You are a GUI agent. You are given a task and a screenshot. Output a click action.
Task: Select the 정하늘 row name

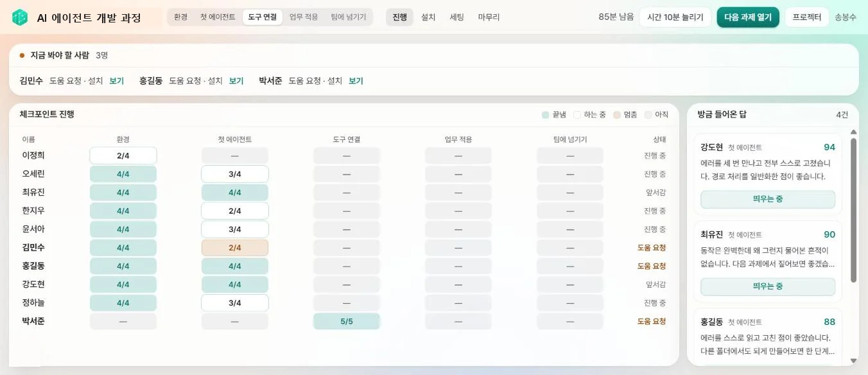33,303
